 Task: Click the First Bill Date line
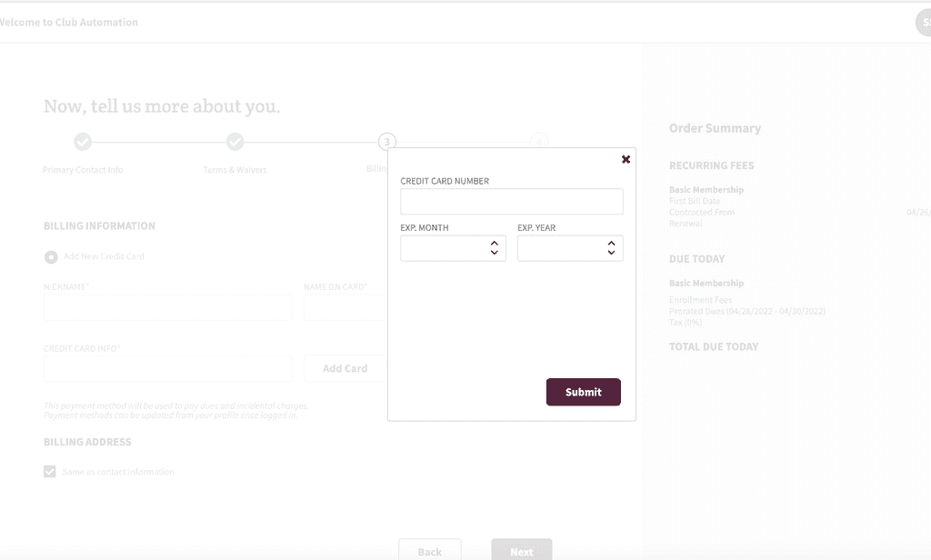click(695, 201)
